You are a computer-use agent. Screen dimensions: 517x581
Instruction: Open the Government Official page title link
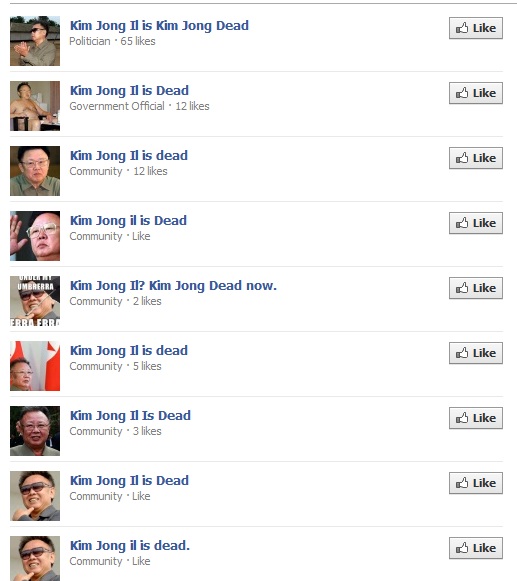pos(129,91)
